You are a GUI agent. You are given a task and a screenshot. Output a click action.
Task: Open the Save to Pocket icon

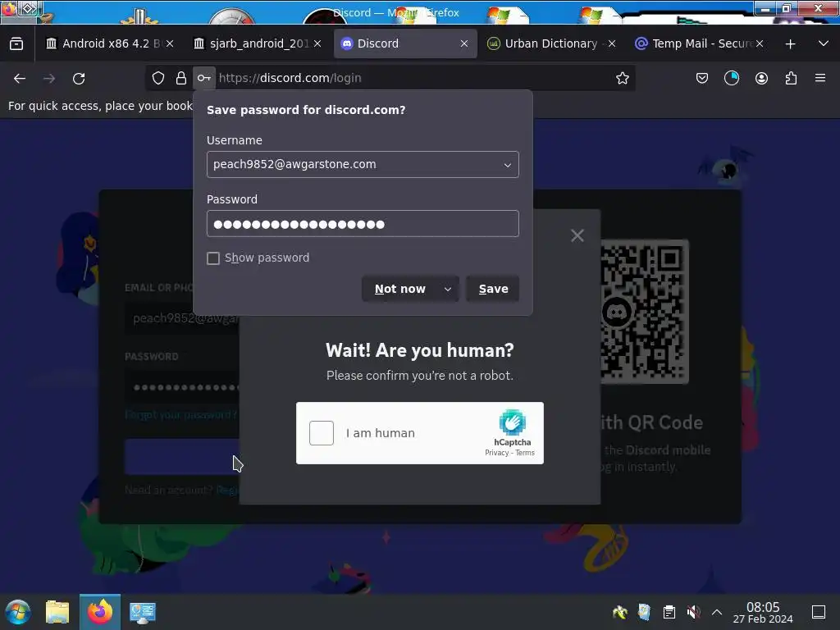pyautogui.click(x=702, y=78)
